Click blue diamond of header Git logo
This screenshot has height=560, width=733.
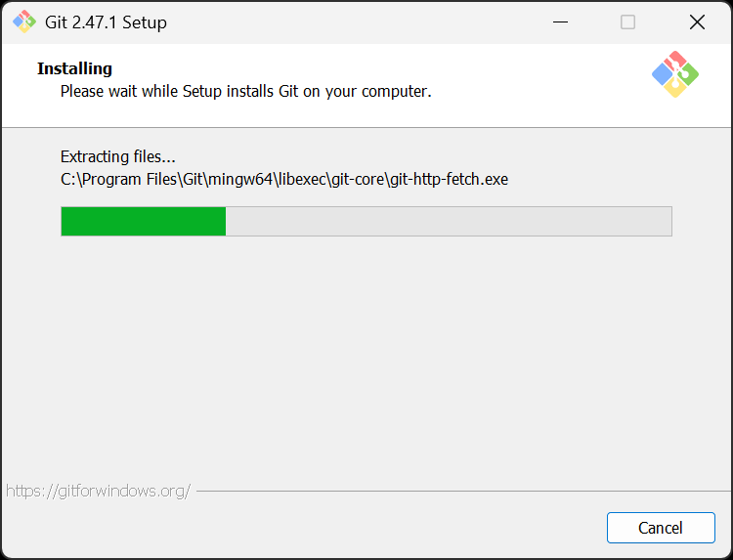[663, 74]
